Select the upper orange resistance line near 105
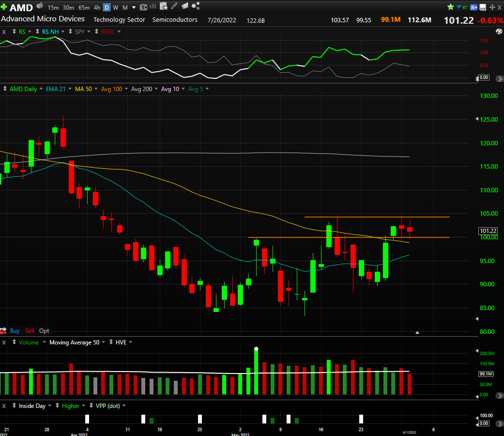Screen dimensions: 504x436 (377, 217)
